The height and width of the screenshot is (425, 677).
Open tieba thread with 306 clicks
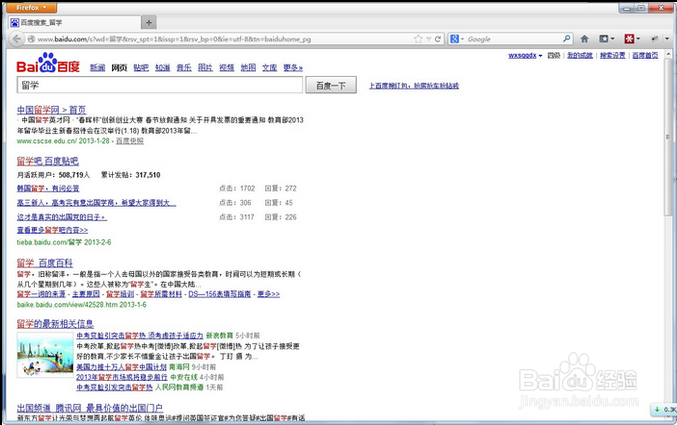click(96, 203)
